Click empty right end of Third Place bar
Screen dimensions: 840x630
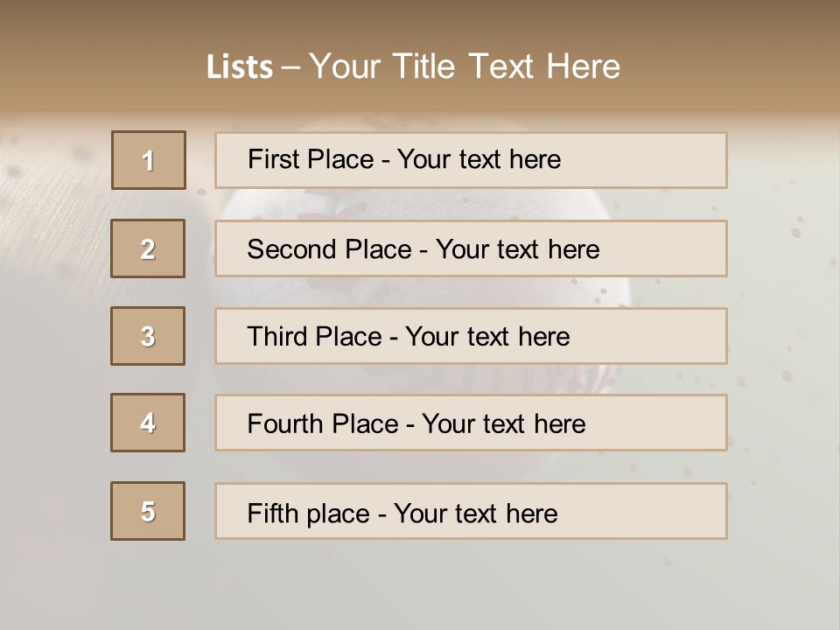click(x=665, y=336)
